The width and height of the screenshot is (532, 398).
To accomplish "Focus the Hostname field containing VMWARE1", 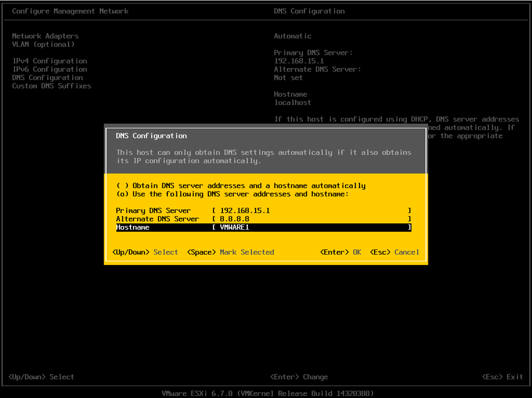I will pyautogui.click(x=312, y=227).
